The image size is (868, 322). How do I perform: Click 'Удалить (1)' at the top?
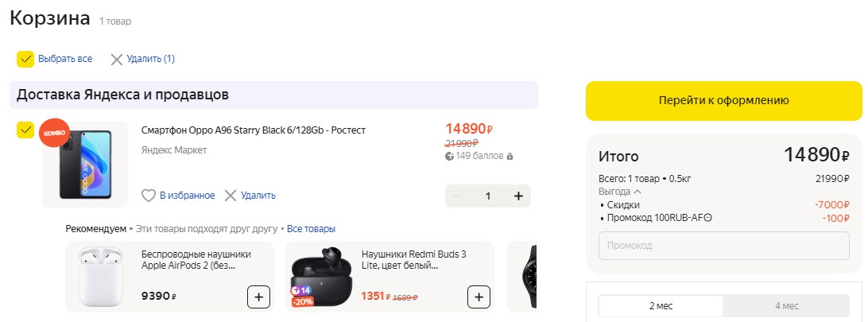pos(142,59)
